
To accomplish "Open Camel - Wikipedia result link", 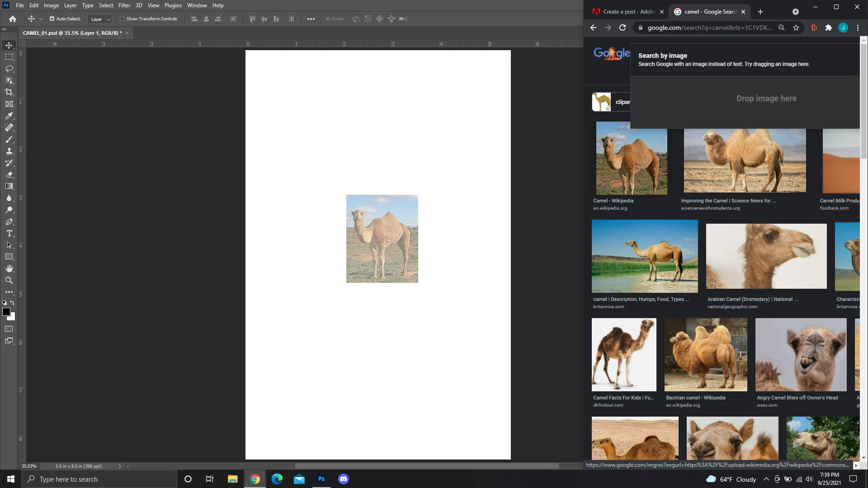I will tap(613, 201).
